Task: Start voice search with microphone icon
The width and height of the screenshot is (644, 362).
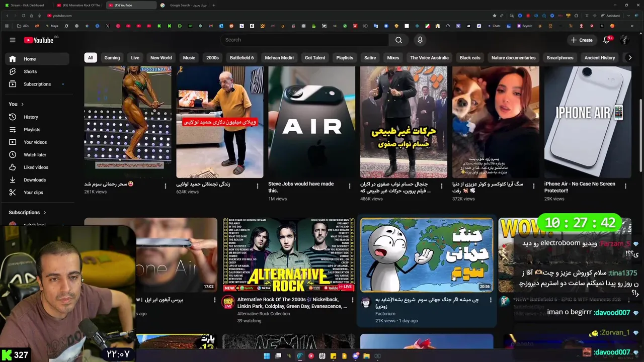Action: (x=420, y=40)
